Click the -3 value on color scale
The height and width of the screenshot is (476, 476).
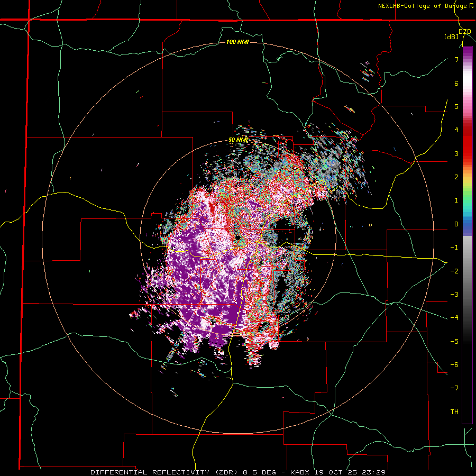(x=454, y=295)
